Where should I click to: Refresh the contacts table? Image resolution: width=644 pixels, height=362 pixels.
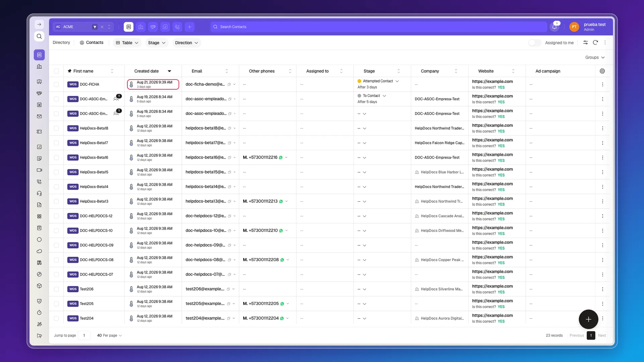595,43
